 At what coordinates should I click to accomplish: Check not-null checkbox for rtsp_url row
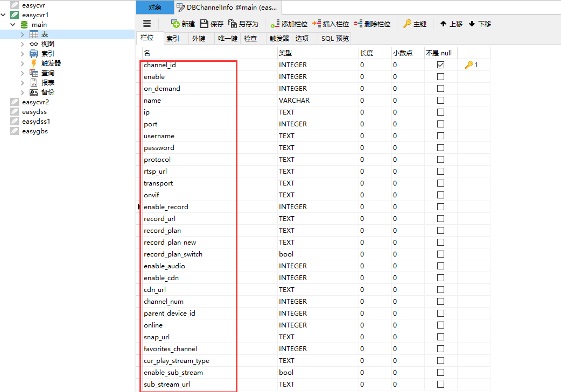(x=441, y=171)
